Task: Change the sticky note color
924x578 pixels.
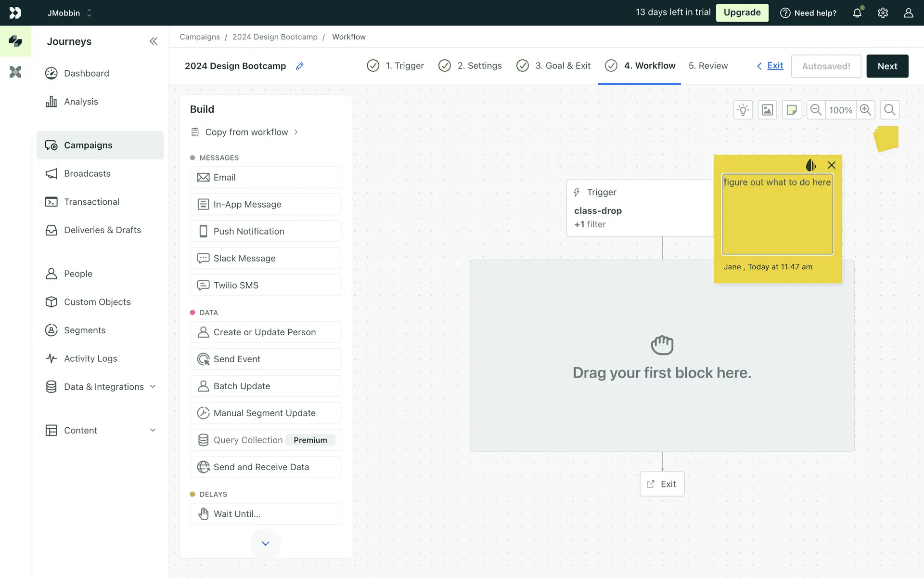Action: (x=811, y=165)
